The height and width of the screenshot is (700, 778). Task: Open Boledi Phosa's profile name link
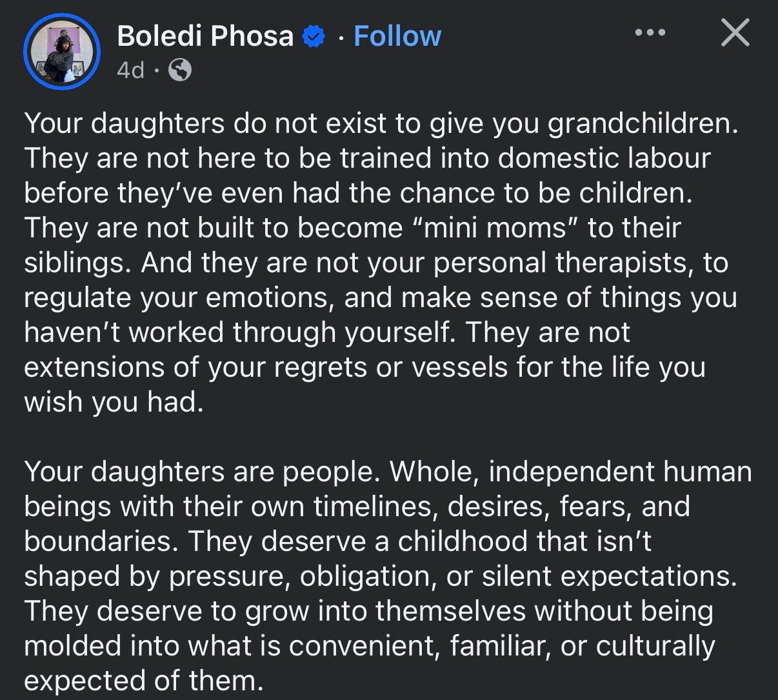coord(205,36)
